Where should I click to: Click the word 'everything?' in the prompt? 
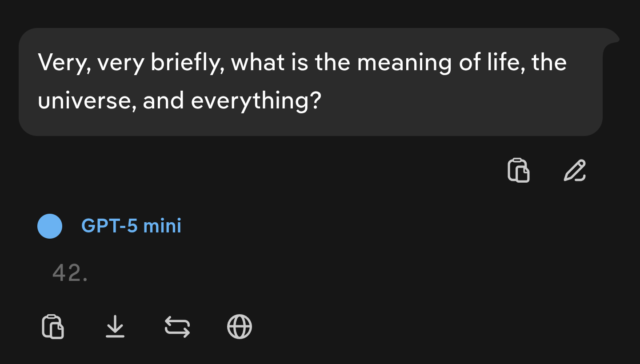click(x=256, y=101)
